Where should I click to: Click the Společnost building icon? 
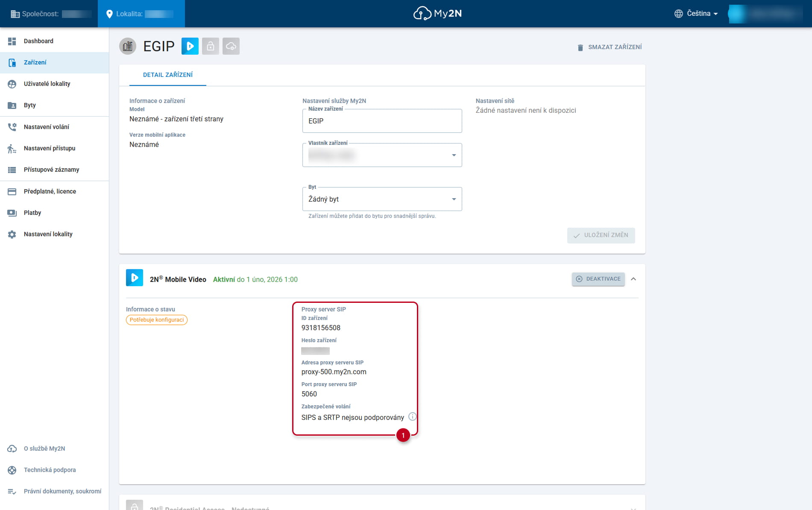click(x=15, y=14)
